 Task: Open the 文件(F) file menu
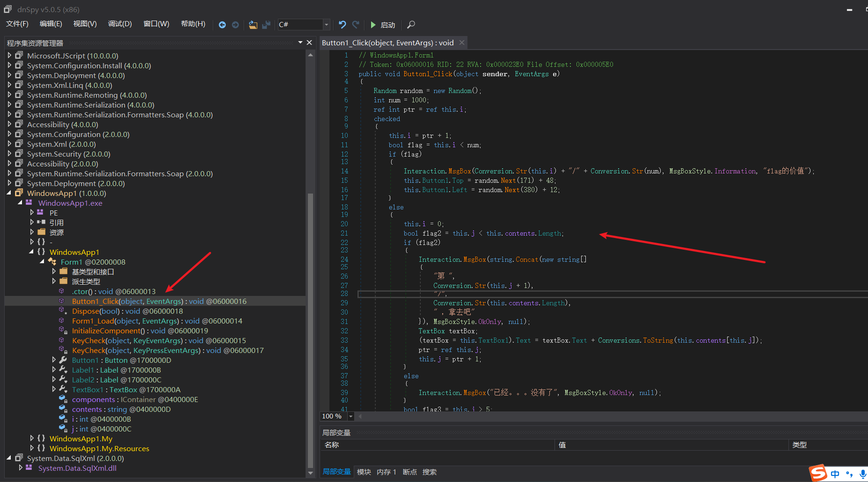point(17,24)
